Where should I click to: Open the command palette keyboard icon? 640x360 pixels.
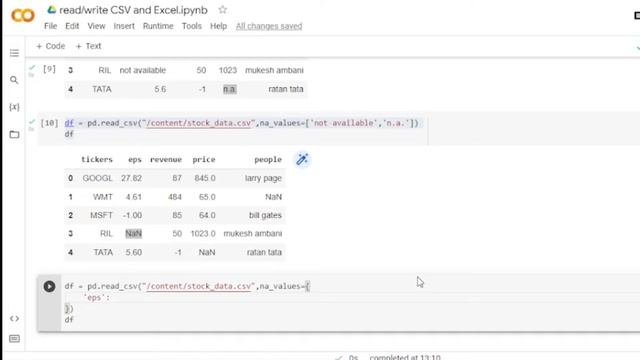(x=14, y=339)
